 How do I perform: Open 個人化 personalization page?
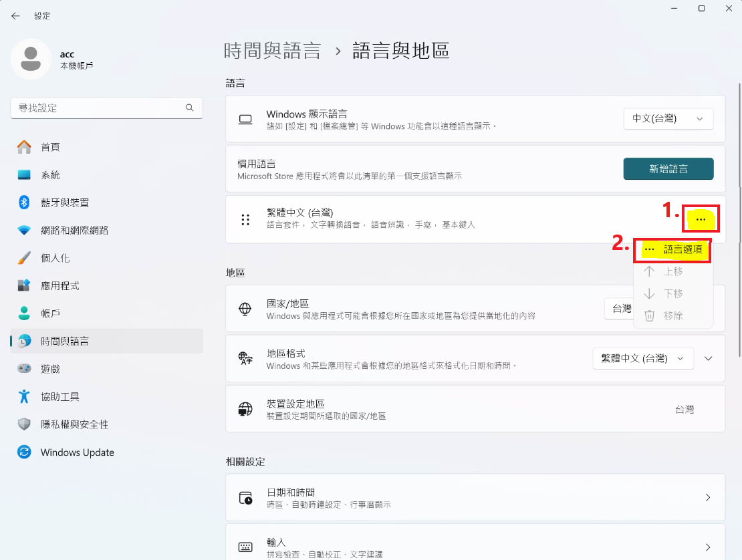tap(55, 258)
